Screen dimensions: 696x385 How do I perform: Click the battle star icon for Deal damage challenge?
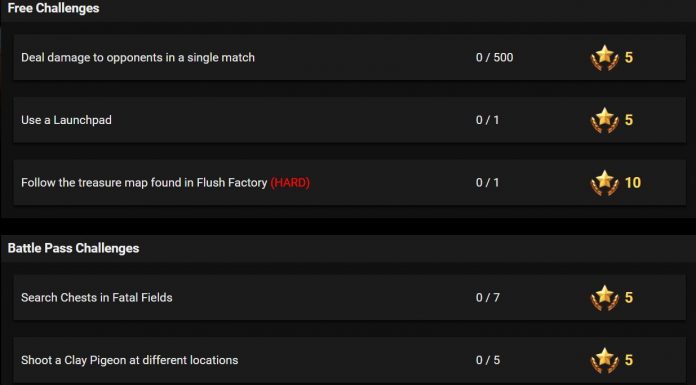(605, 58)
